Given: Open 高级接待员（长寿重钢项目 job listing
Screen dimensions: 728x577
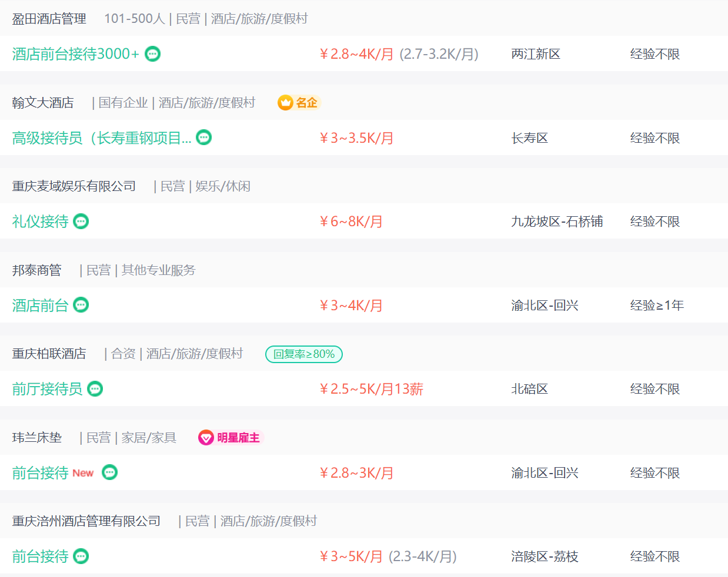Looking at the screenshot, I should [101, 138].
